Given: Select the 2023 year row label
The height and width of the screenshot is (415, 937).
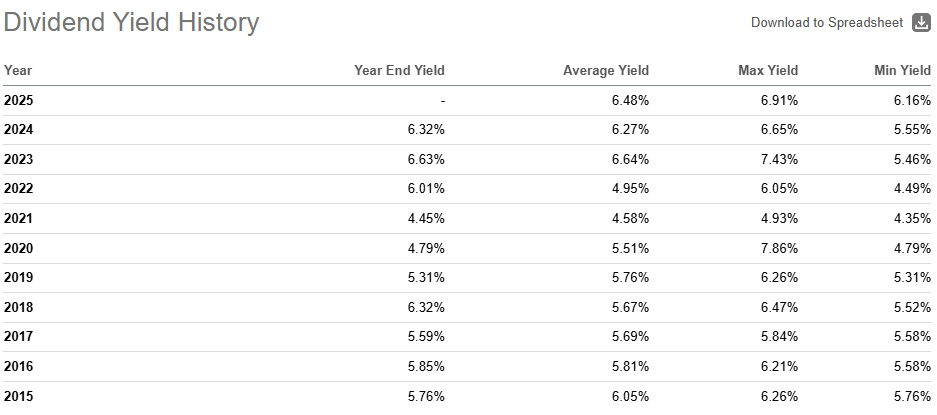Looking at the screenshot, I should [19, 159].
